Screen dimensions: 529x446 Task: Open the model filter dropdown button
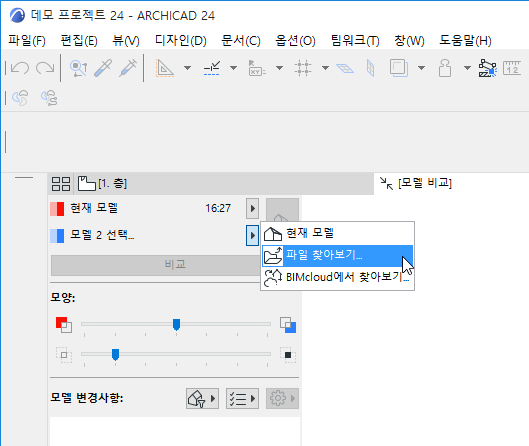[202, 398]
